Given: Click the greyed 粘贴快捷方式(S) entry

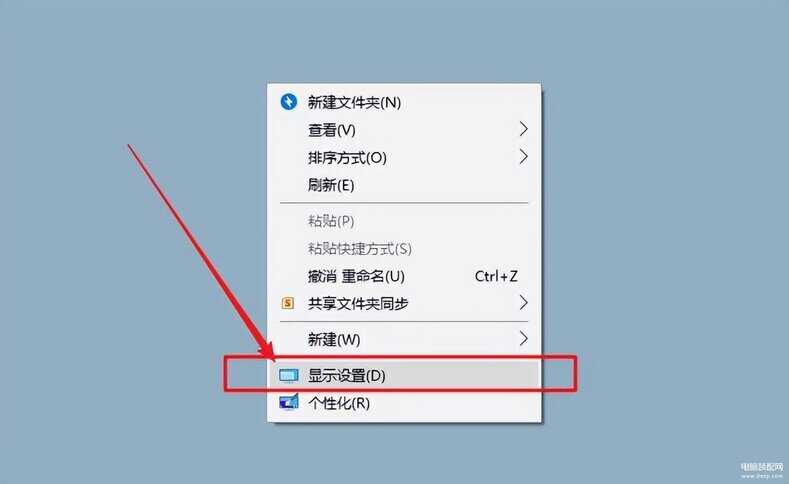Looking at the screenshot, I should 405,249.
